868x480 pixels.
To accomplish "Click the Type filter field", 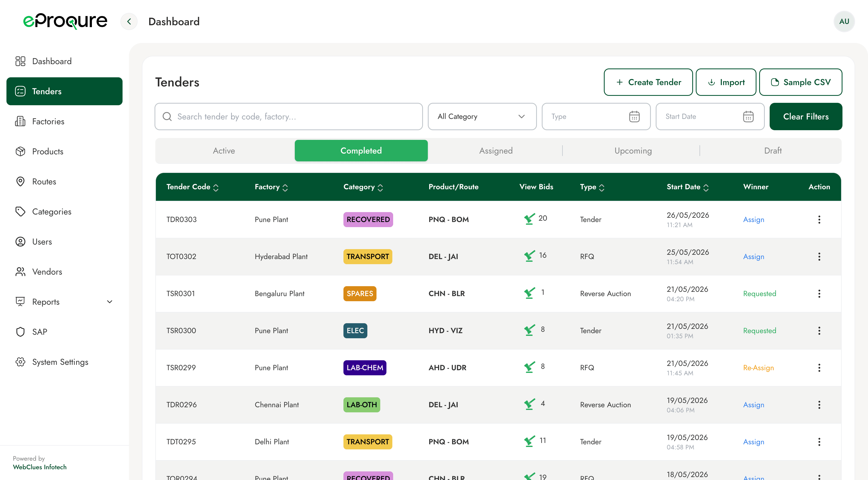I will coord(596,117).
